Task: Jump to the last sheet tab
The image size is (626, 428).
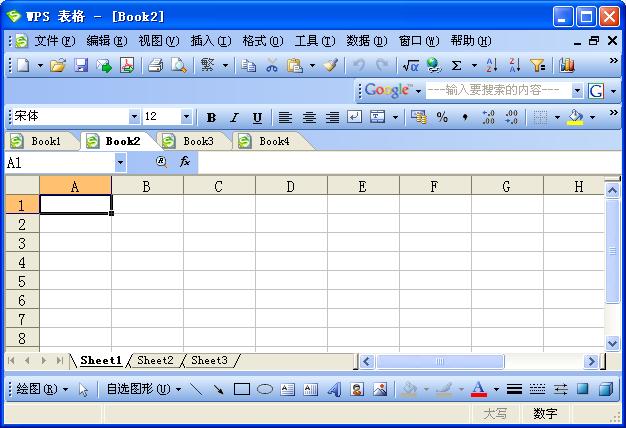Action: [59, 361]
